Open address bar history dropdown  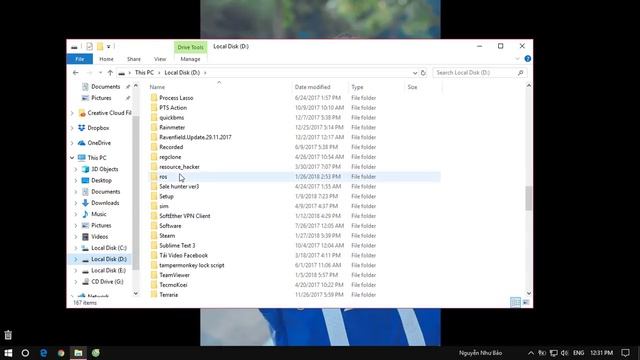click(x=415, y=73)
